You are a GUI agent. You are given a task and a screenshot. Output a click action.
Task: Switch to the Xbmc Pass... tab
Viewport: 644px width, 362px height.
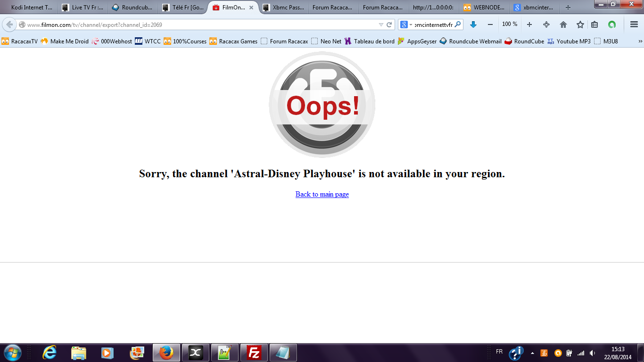284,8
